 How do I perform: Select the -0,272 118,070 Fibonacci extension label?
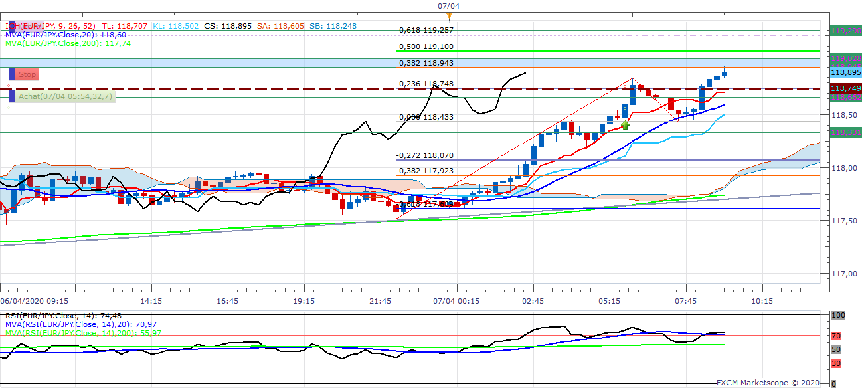point(426,155)
